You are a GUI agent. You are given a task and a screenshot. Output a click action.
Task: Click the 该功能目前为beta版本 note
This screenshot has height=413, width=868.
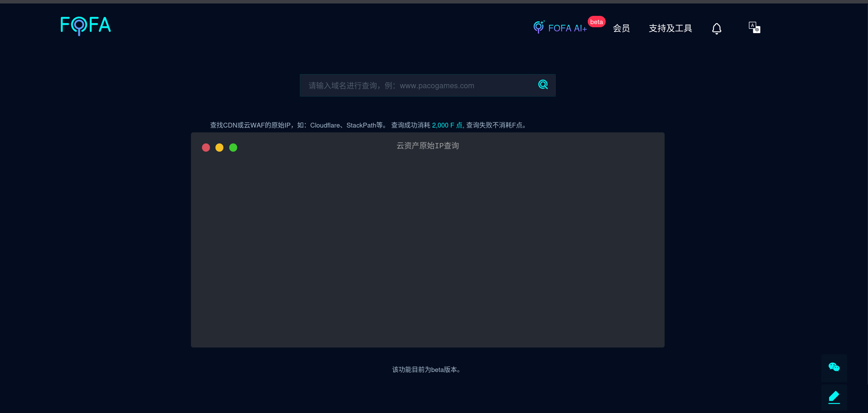point(427,370)
